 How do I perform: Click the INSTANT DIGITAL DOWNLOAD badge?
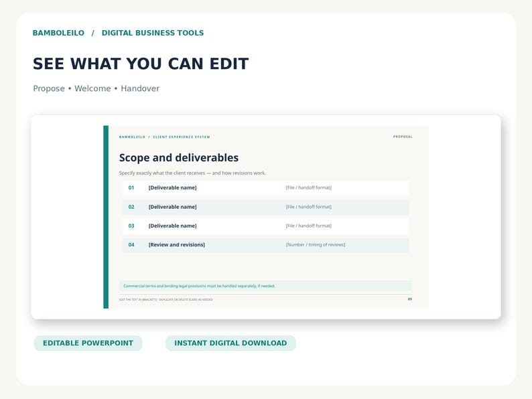point(230,343)
